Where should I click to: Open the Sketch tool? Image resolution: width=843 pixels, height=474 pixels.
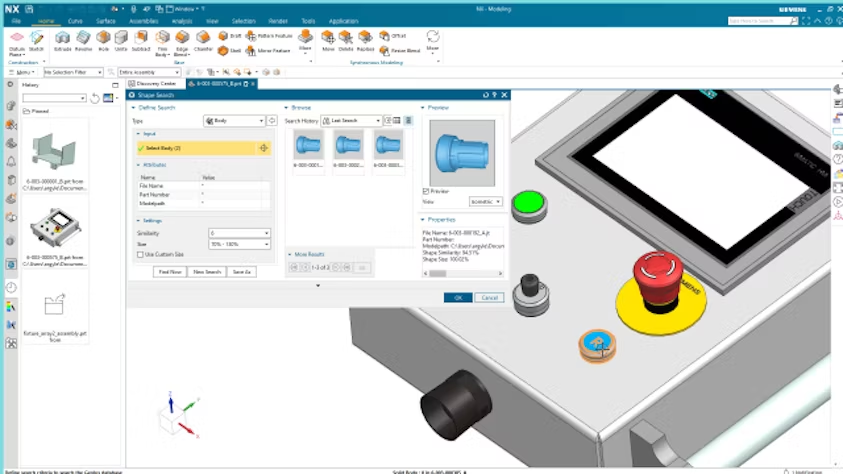click(x=37, y=39)
